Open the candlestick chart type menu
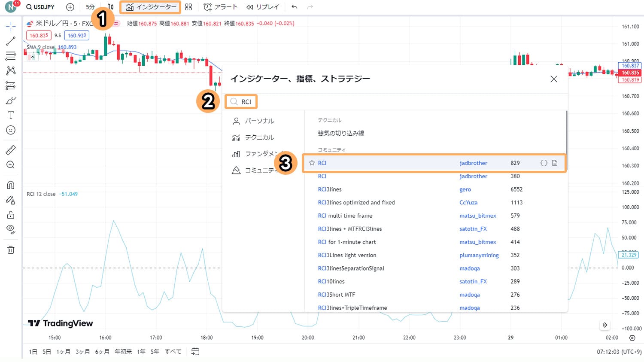This screenshot has height=362, width=644. [x=110, y=7]
